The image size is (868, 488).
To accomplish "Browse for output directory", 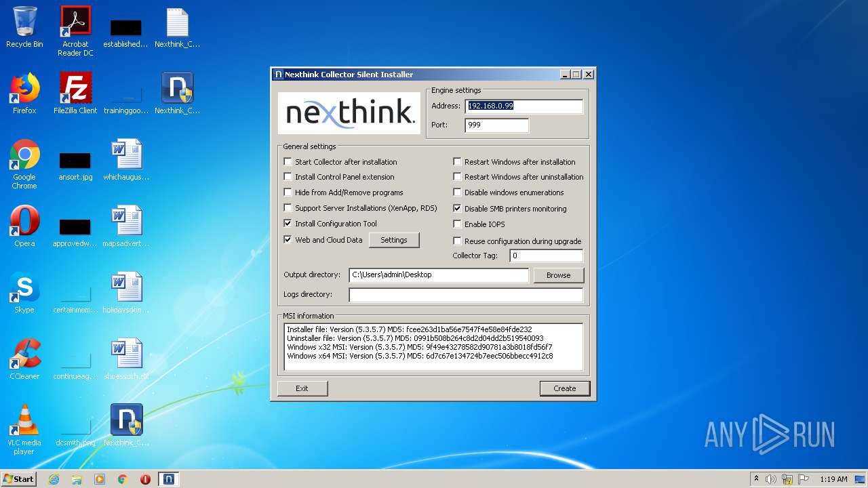I will [558, 275].
